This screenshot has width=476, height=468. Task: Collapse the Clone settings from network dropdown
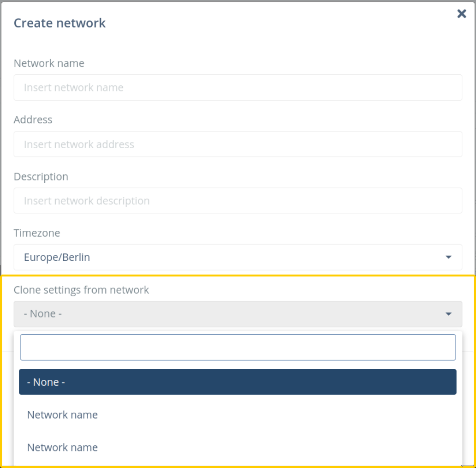[x=238, y=314]
